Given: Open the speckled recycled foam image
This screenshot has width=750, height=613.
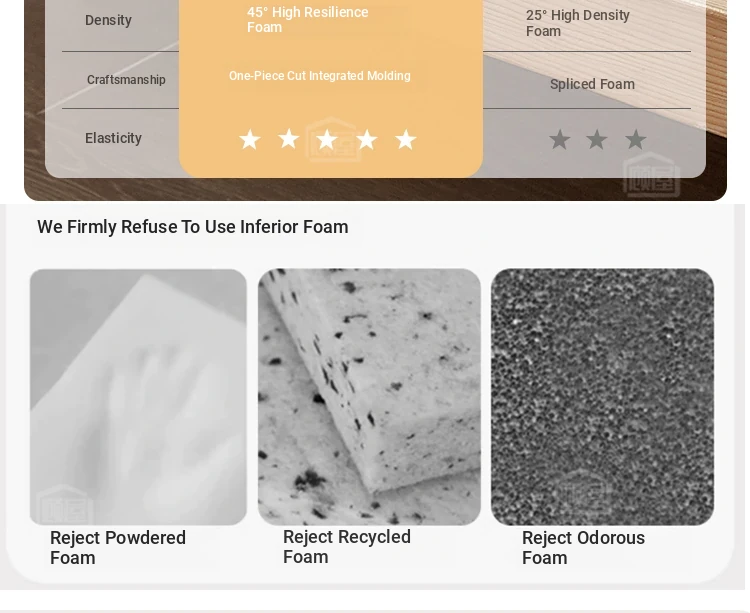Looking at the screenshot, I should pos(369,396).
